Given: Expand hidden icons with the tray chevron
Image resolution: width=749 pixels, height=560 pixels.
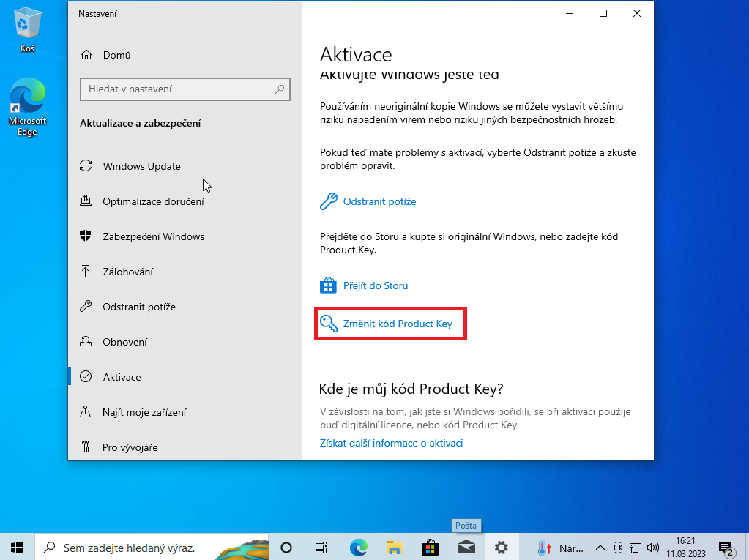Looking at the screenshot, I should coord(600,547).
